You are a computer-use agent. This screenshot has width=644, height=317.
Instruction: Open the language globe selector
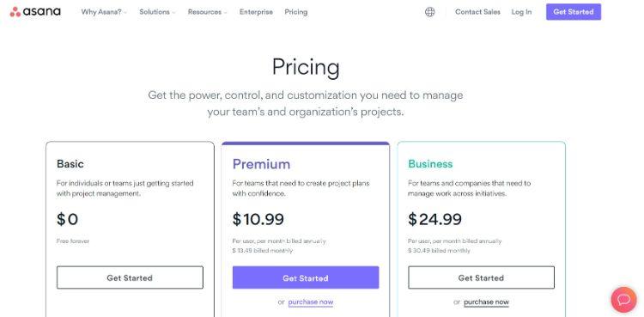429,12
